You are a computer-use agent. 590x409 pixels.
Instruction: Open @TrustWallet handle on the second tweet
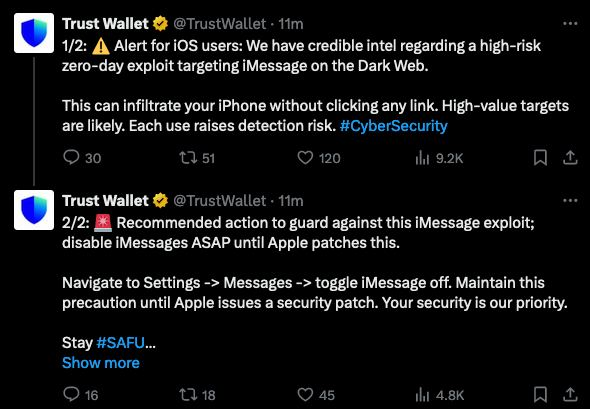220,201
